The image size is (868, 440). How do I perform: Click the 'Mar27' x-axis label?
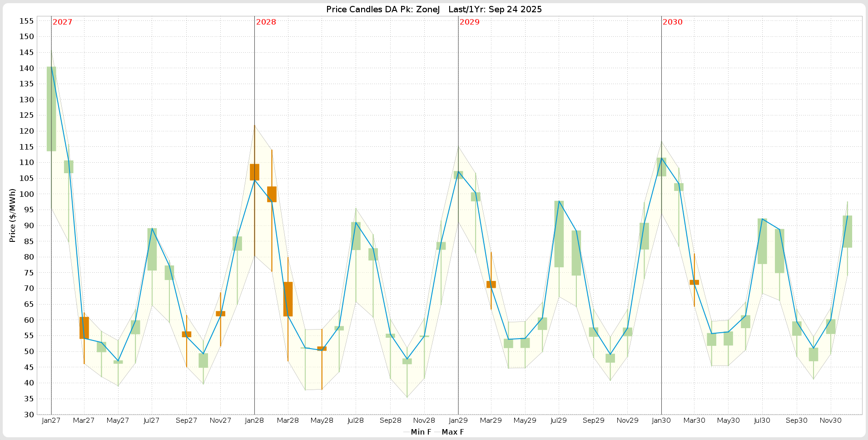(x=84, y=420)
